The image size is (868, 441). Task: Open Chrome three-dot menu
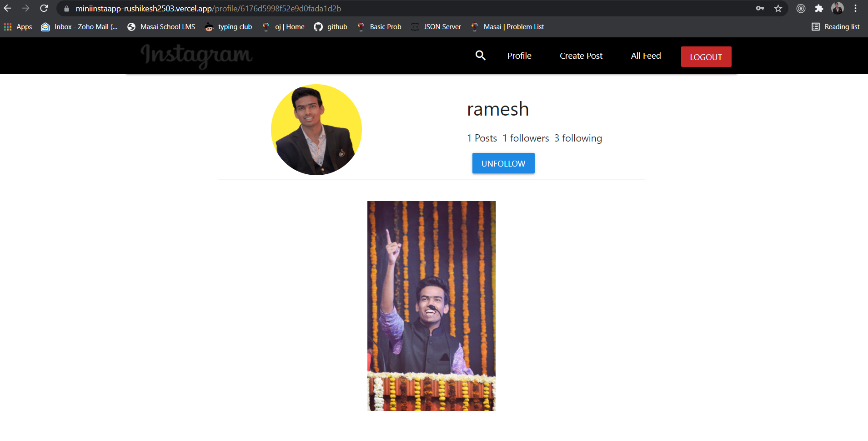pos(855,8)
